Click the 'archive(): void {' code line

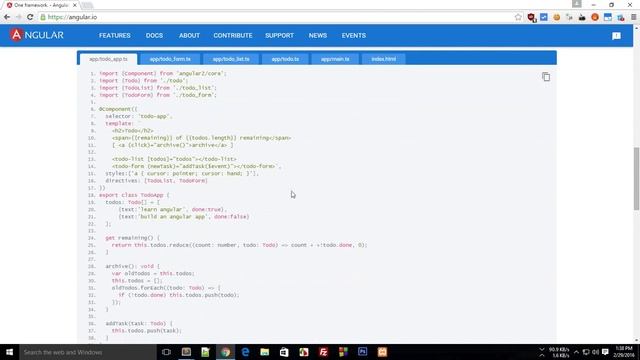tap(133, 266)
